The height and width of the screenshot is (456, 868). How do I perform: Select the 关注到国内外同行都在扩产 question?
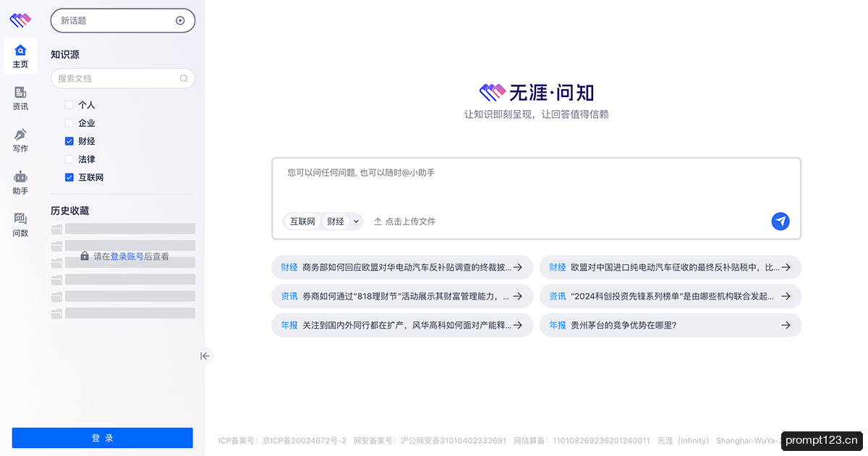(x=402, y=325)
